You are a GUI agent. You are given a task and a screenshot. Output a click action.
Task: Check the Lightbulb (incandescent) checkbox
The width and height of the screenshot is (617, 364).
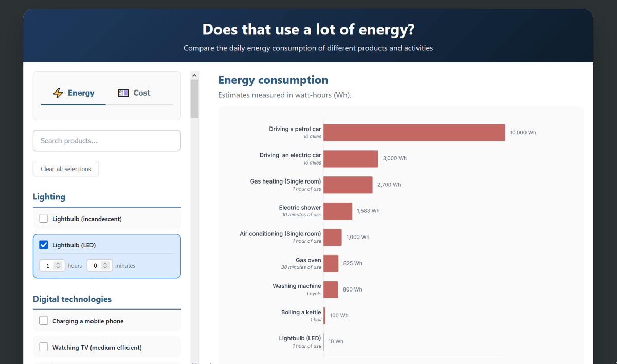(44, 219)
